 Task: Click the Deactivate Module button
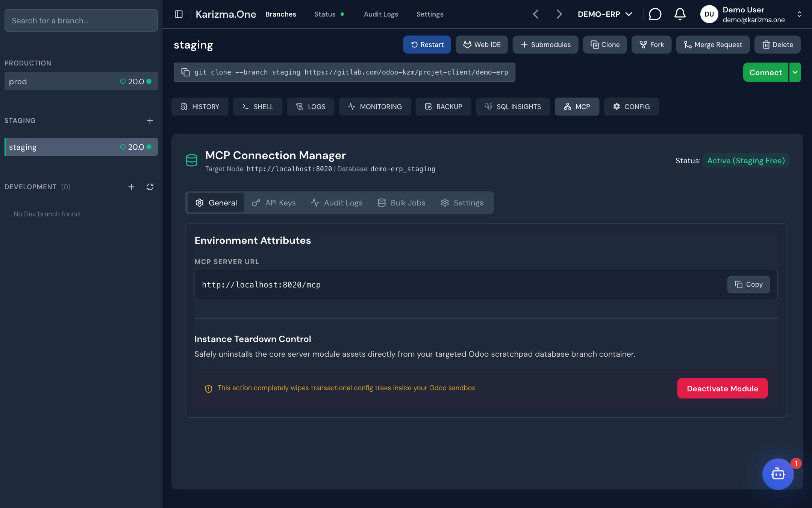click(x=723, y=388)
